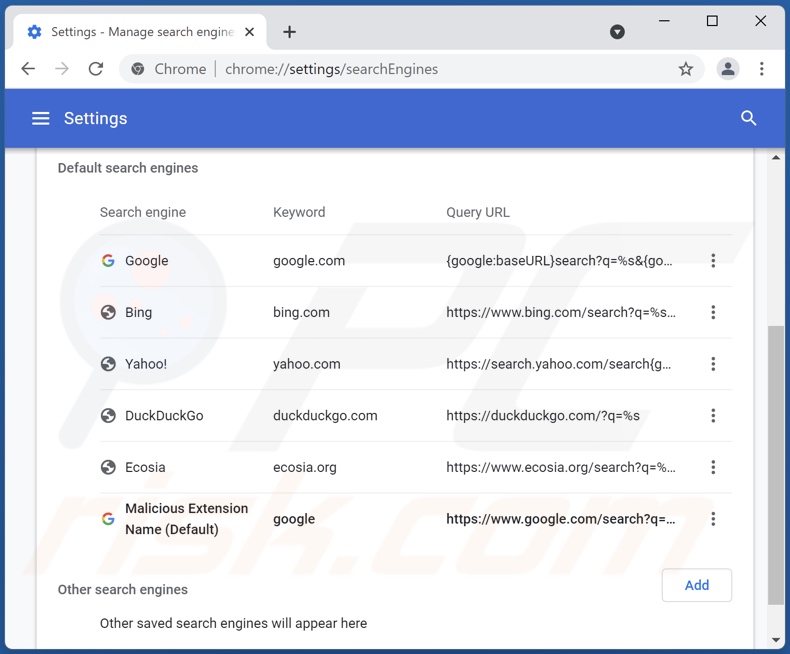Viewport: 790px width, 654px height.
Task: Click the Other search engines heading
Action: 122,590
